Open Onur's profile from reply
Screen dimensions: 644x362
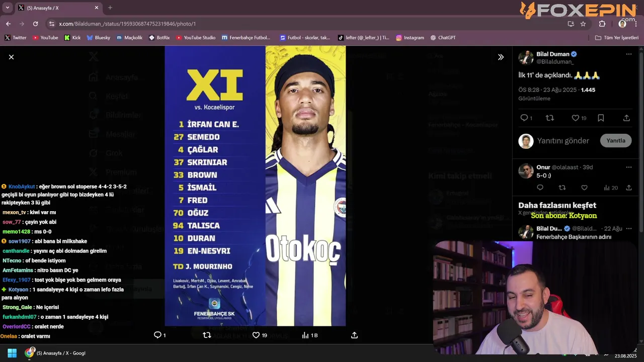[543, 167]
